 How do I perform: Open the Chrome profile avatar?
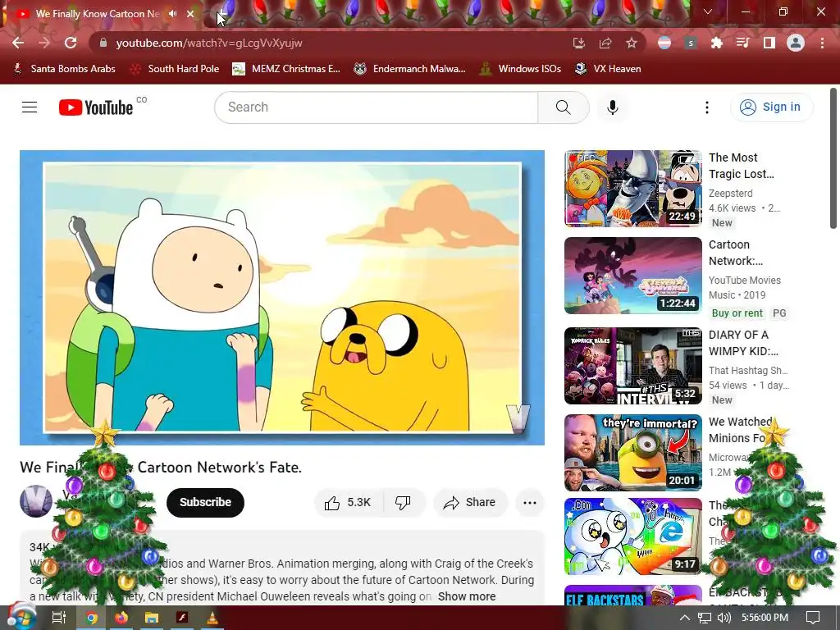796,43
